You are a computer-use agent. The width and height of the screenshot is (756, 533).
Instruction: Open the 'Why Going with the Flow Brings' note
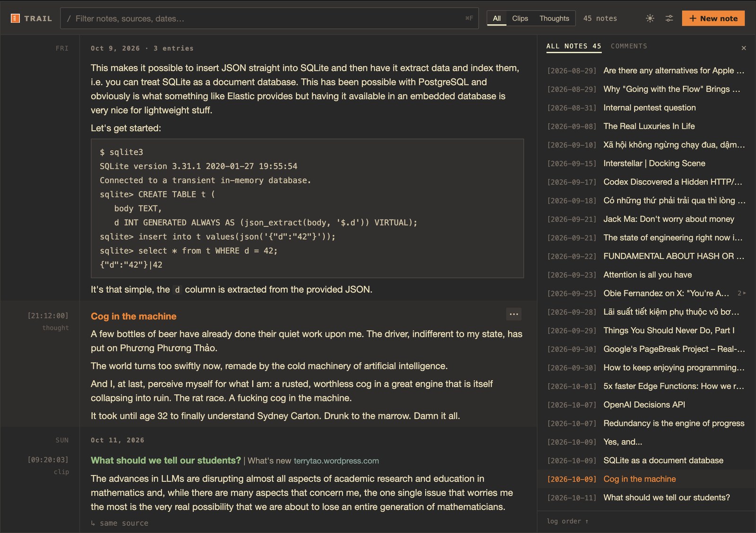[x=646, y=89]
